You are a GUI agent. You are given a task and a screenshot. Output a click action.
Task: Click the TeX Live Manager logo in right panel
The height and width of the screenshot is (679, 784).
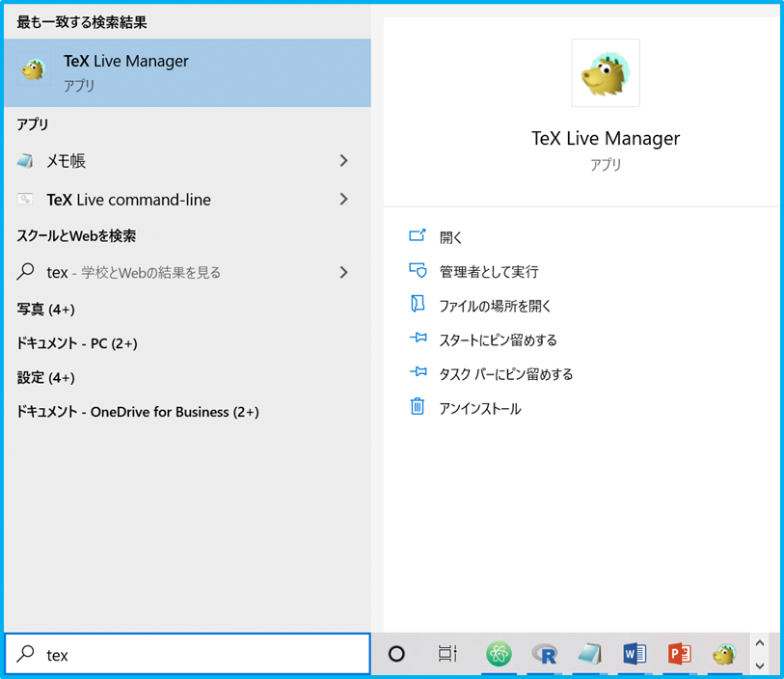605,73
